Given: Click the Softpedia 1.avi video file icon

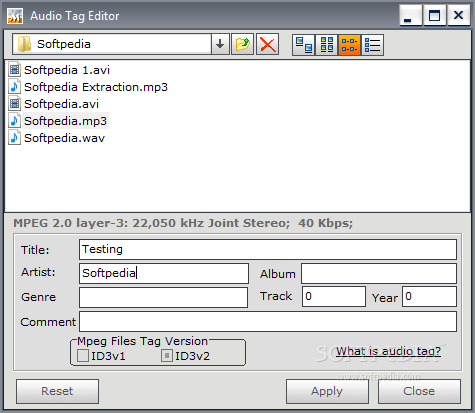Looking at the screenshot, I should point(14,70).
